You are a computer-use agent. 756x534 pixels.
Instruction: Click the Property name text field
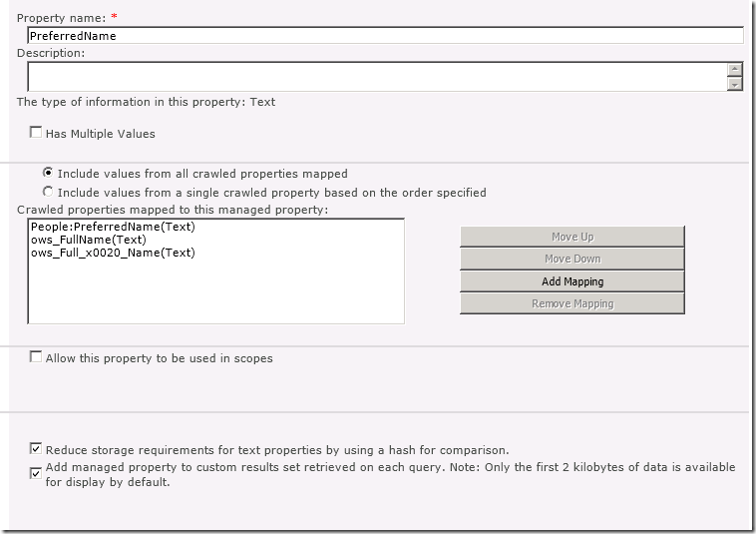coord(384,36)
